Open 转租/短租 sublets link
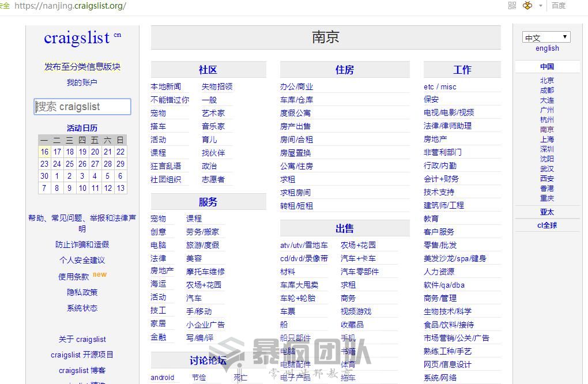 [297, 206]
